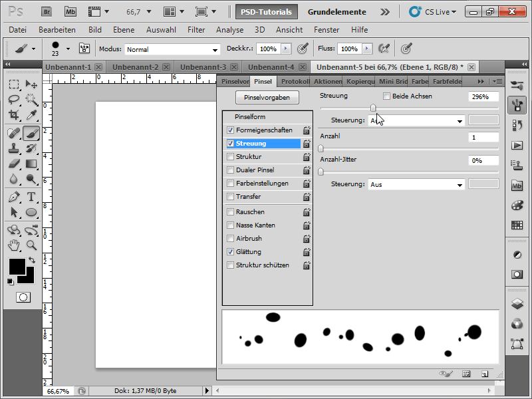Select the Eraser tool
This screenshot has height=399, width=532.
coord(14,164)
